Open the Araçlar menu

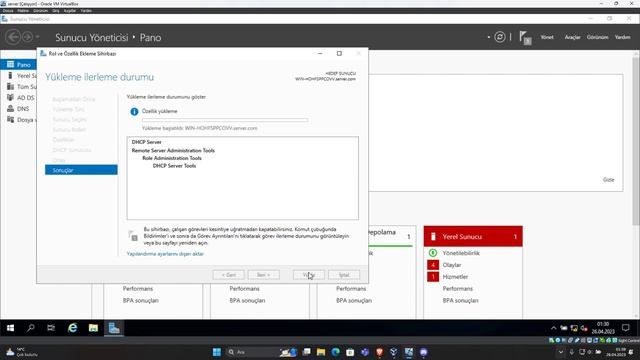[572, 37]
